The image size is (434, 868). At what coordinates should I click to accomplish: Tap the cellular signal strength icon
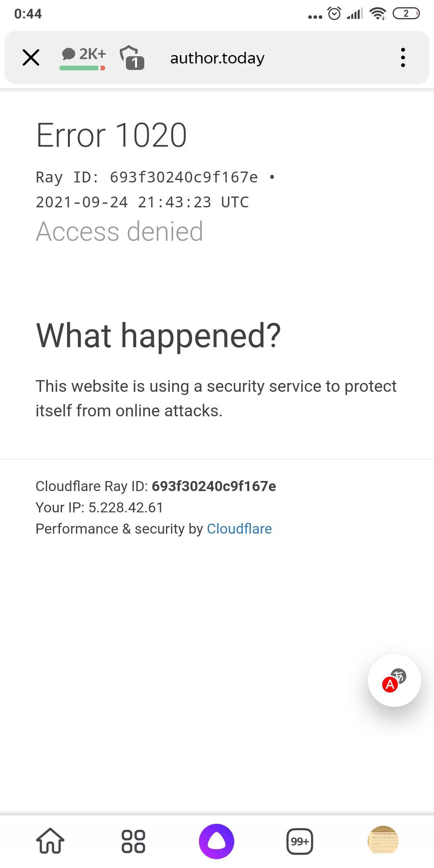354,14
